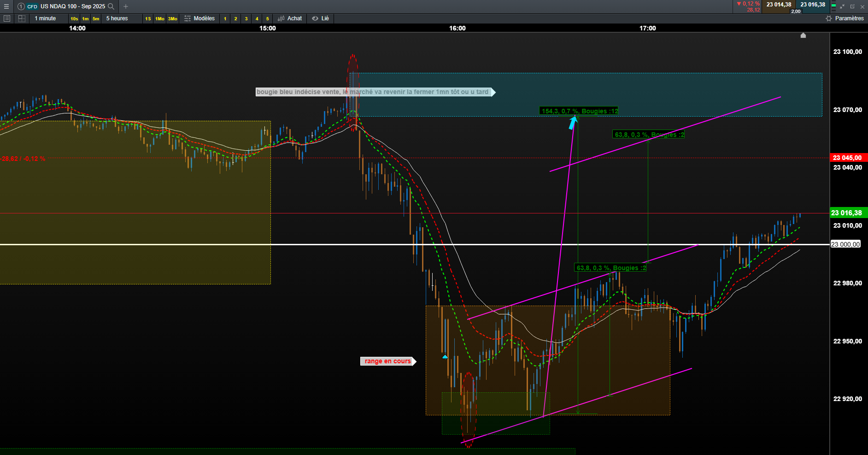Screen dimensions: 868x455
Task: Open the hamburger main menu
Action: coord(6,6)
